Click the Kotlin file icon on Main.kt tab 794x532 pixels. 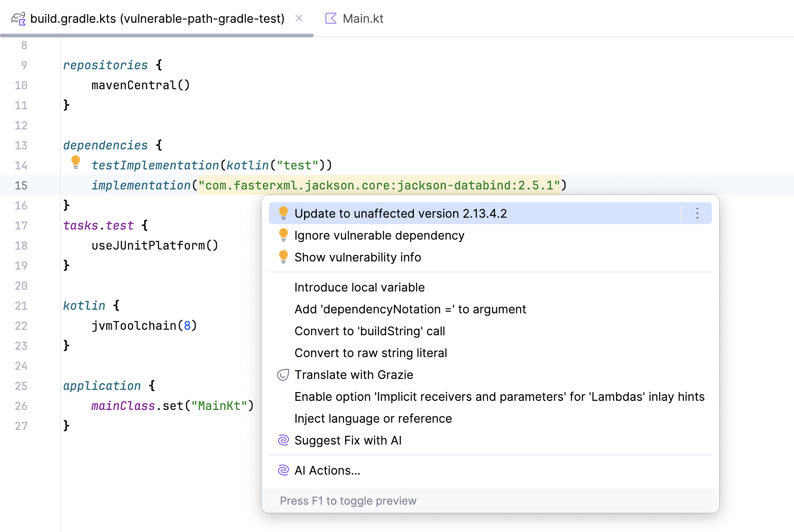[x=331, y=19]
